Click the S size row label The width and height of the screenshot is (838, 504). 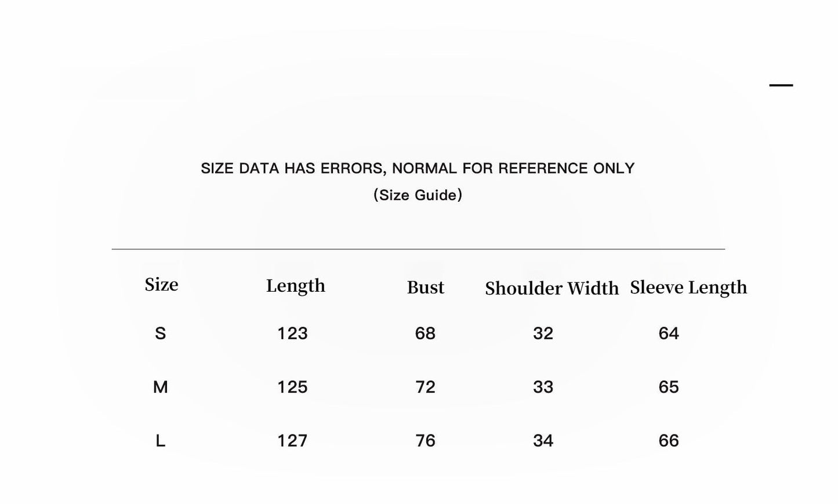pyautogui.click(x=161, y=333)
